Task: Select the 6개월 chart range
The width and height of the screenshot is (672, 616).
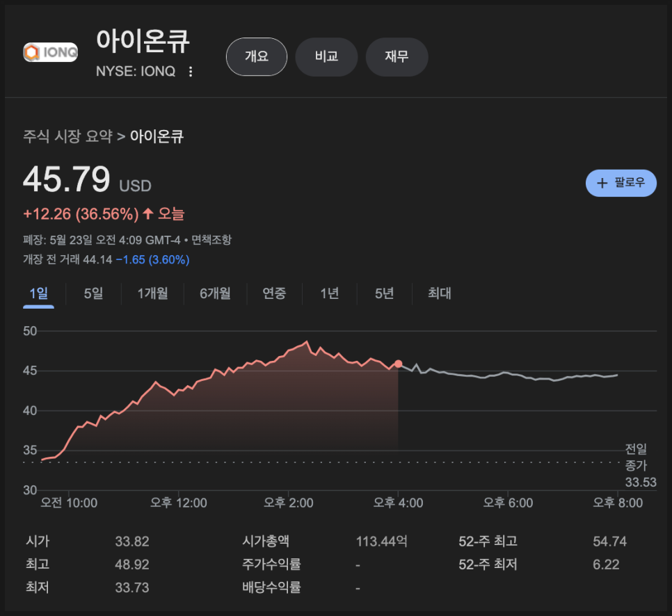Action: tap(215, 294)
